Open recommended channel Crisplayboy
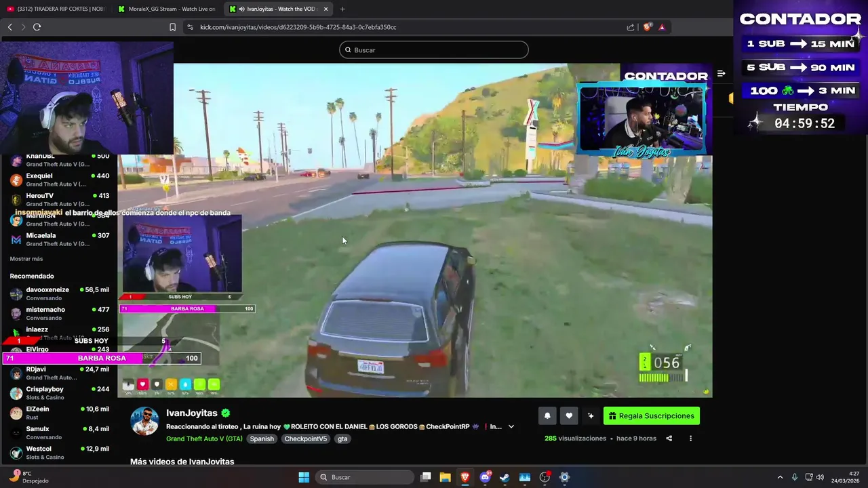 tap(59, 393)
